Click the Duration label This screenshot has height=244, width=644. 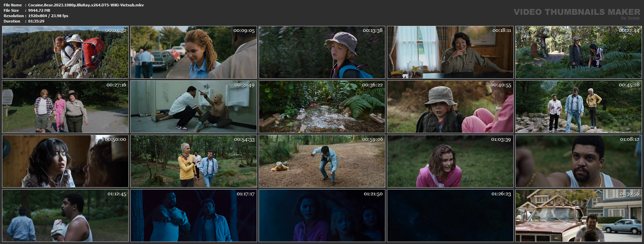point(12,21)
